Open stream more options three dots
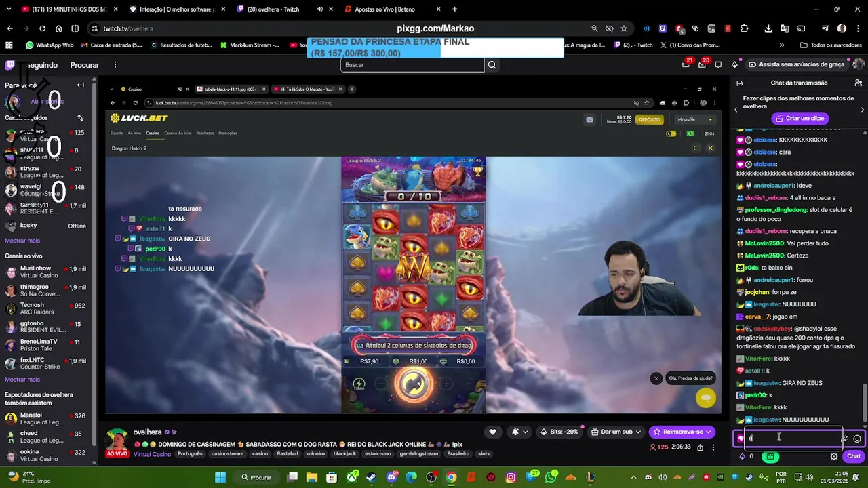Screen dimensions: 868x488 [x=713, y=447]
